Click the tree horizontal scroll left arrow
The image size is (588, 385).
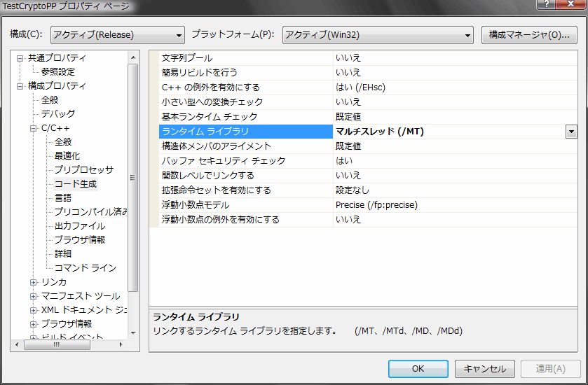(x=17, y=344)
